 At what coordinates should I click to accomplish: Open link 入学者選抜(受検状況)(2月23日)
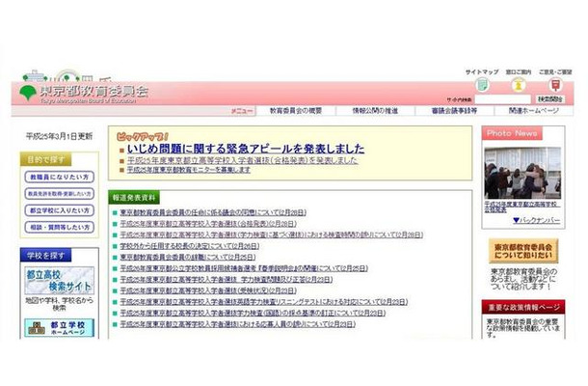click(x=208, y=290)
